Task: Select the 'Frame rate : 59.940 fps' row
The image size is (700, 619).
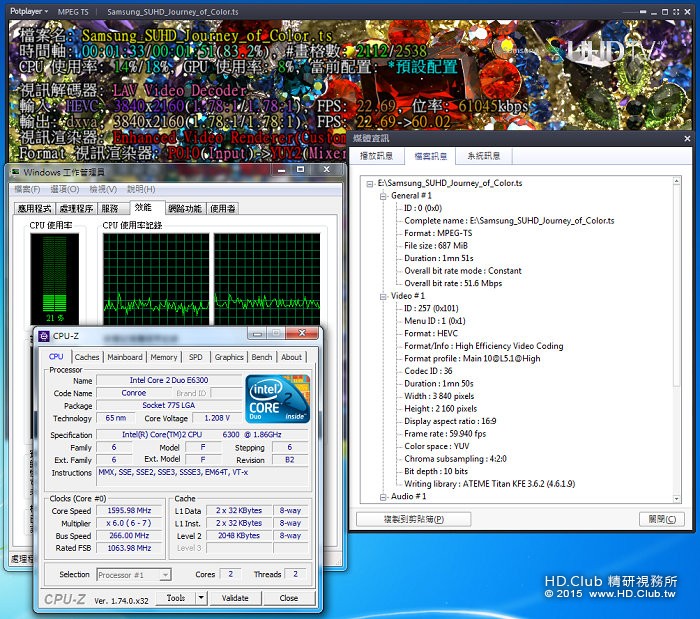Action: [445, 434]
